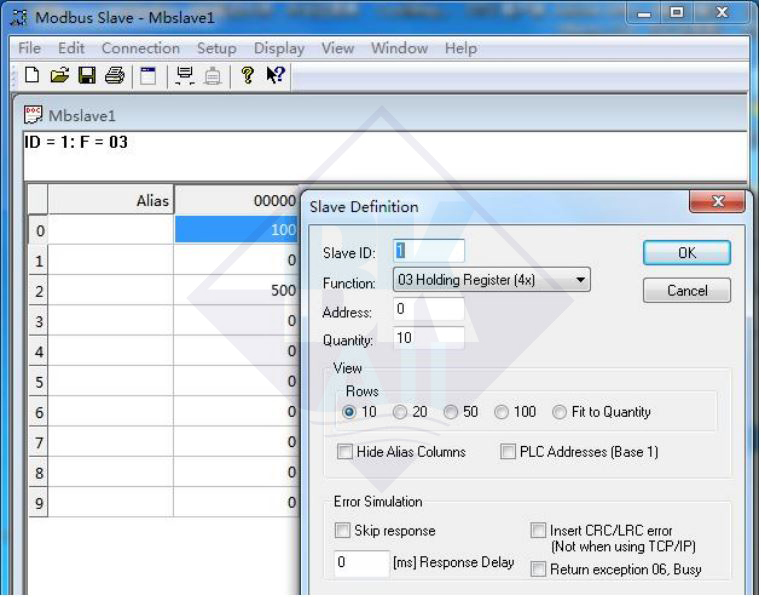Click row header 6
The image size is (761, 597).
pyautogui.click(x=39, y=412)
